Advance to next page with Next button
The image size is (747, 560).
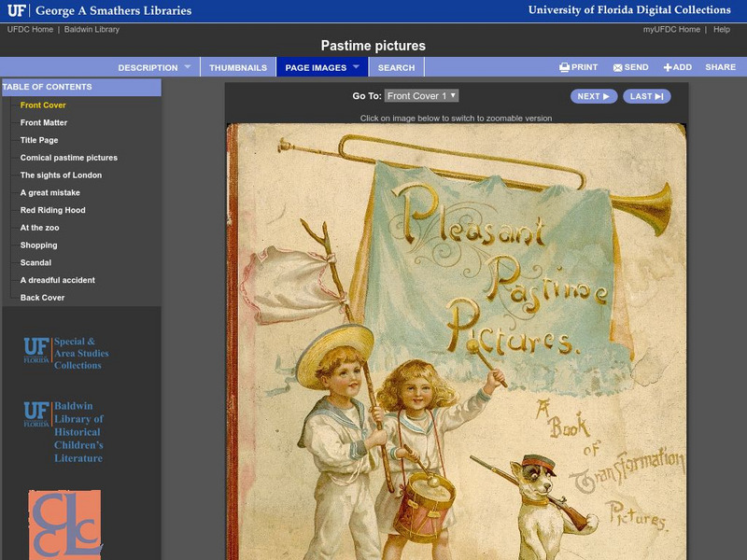(x=594, y=96)
